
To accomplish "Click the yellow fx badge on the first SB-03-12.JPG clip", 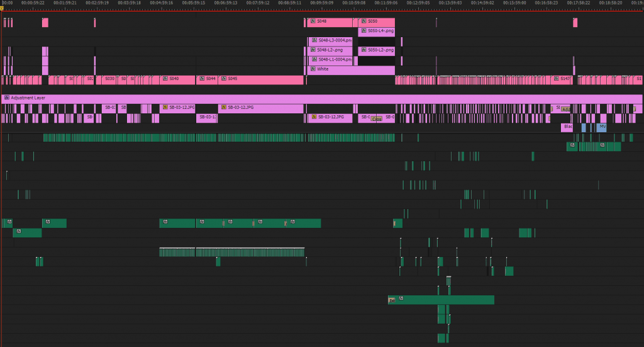I will point(165,108).
